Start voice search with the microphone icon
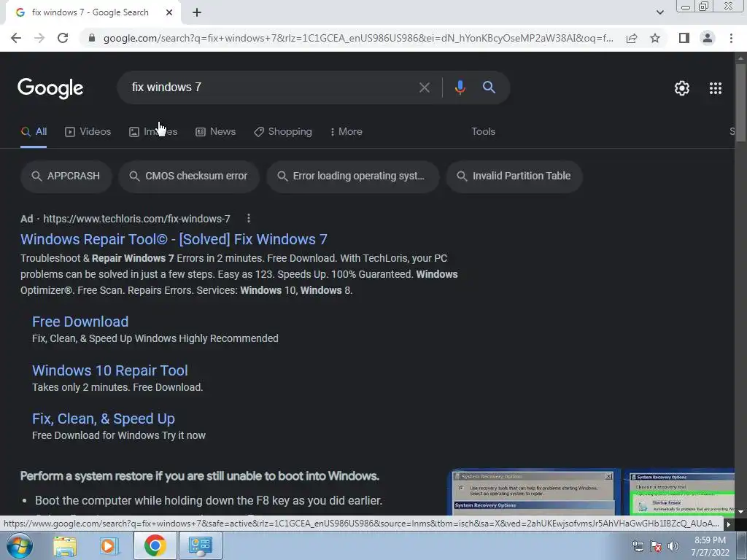This screenshot has height=560, width=747. (x=460, y=87)
